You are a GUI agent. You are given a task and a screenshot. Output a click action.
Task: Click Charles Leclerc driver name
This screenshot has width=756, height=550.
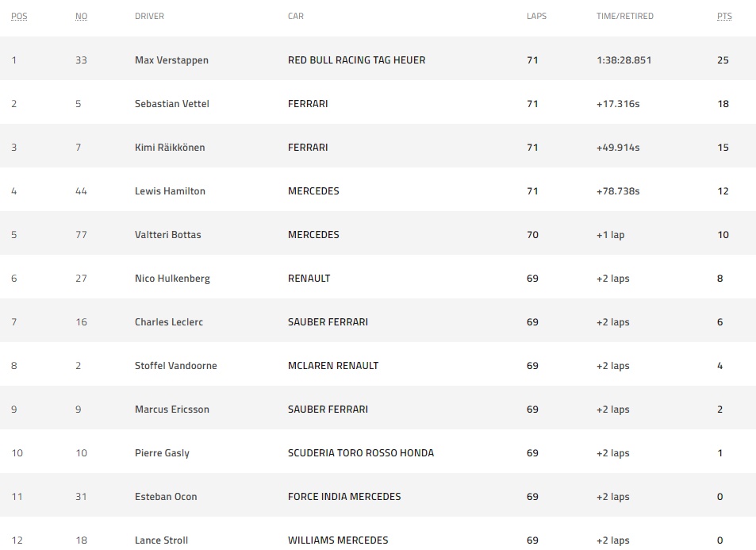pyautogui.click(x=169, y=322)
